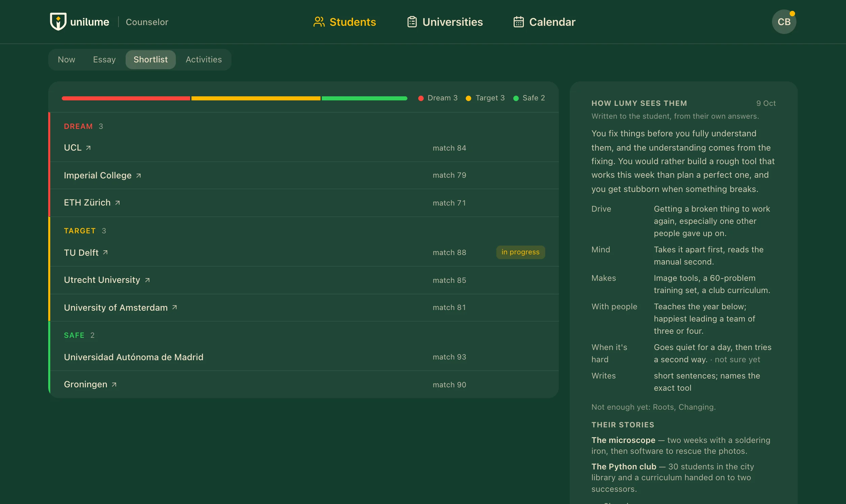Viewport: 846px width, 504px height.
Task: Click the Calendar icon in the header
Action: pyautogui.click(x=518, y=22)
